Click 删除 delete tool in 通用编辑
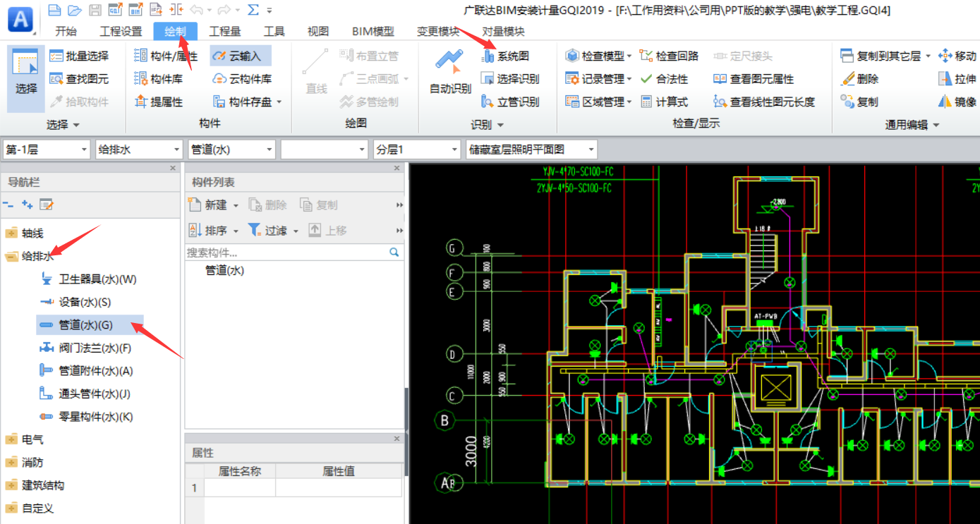Screen dimensions: 980x524 pyautogui.click(x=859, y=79)
